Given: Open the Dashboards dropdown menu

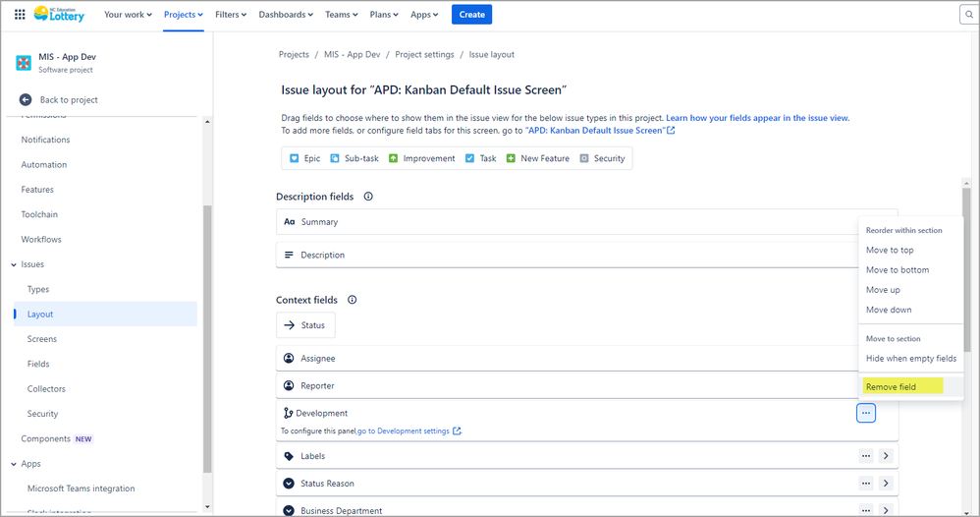Looking at the screenshot, I should click(286, 15).
